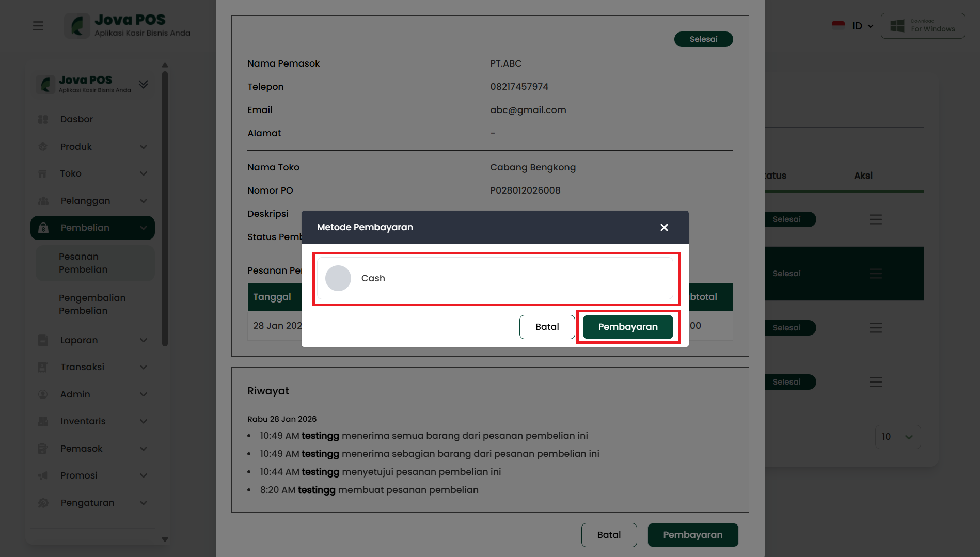Close the Metode Pembayaran dialog
The height and width of the screenshot is (557, 980).
664,228
